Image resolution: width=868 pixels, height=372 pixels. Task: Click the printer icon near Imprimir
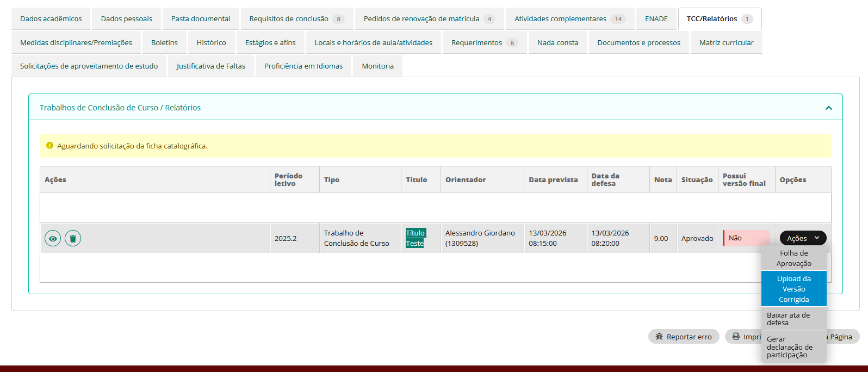(736, 337)
